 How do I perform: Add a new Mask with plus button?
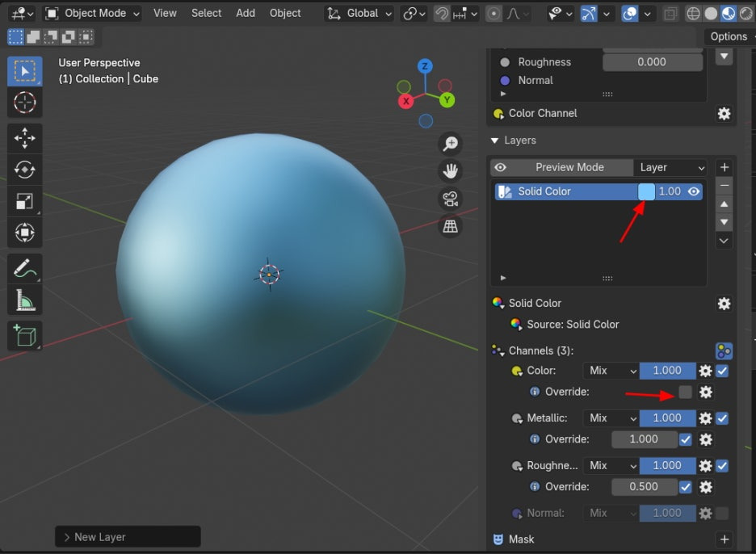point(724,539)
